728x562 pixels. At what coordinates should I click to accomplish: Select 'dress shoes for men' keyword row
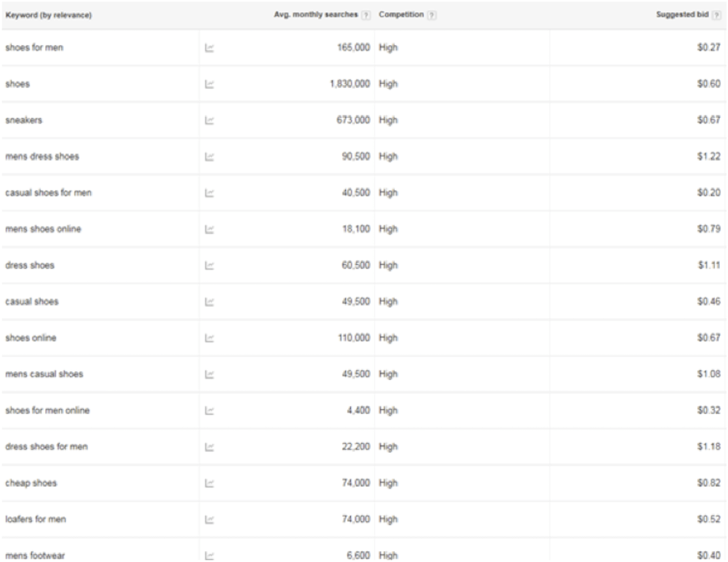coord(47,447)
